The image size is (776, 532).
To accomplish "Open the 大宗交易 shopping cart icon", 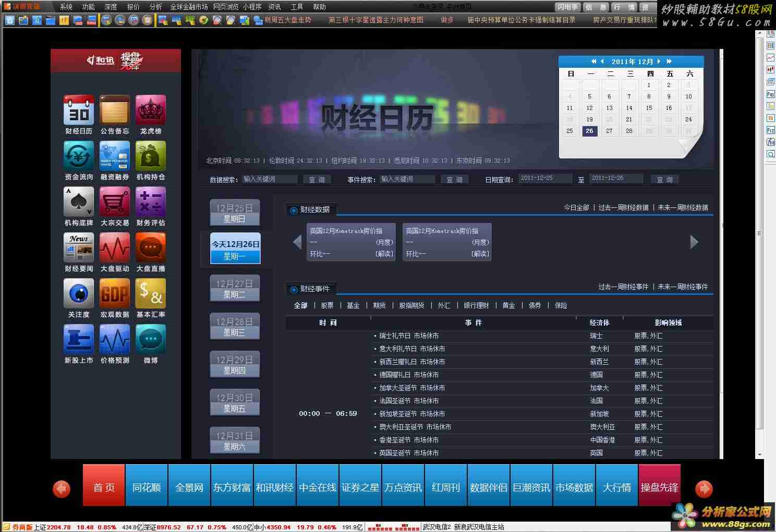I will (115, 202).
